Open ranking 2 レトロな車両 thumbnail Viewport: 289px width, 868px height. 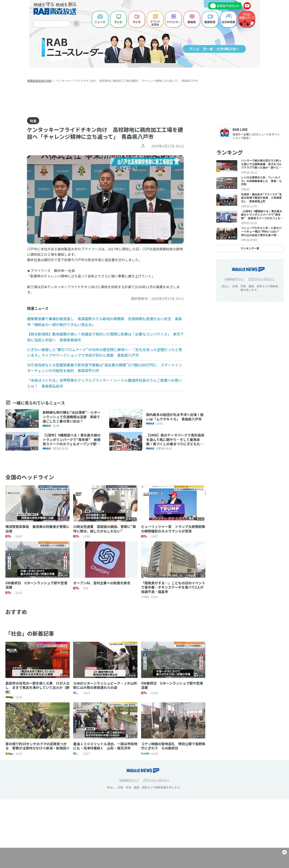click(226, 183)
